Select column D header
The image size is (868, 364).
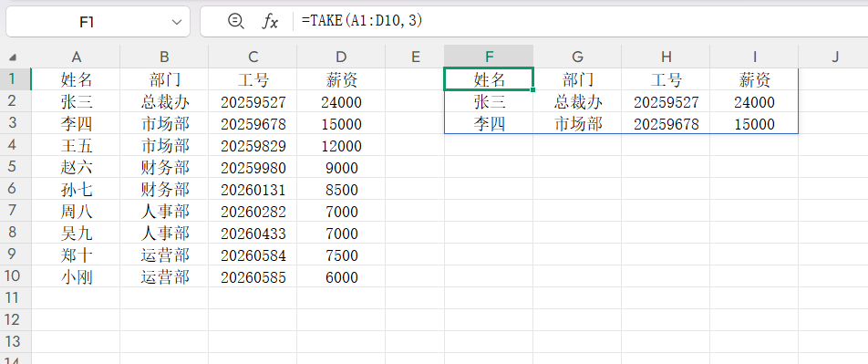point(341,57)
